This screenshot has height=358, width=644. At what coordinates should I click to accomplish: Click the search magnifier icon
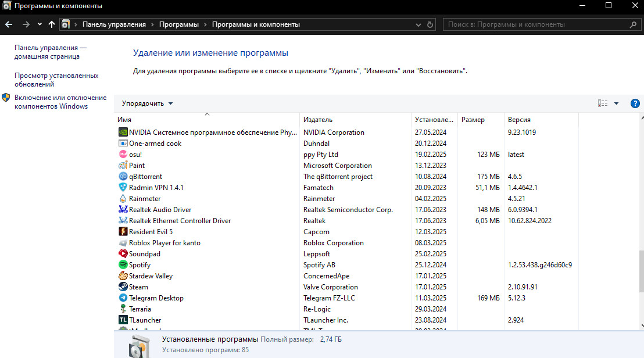pos(633,24)
